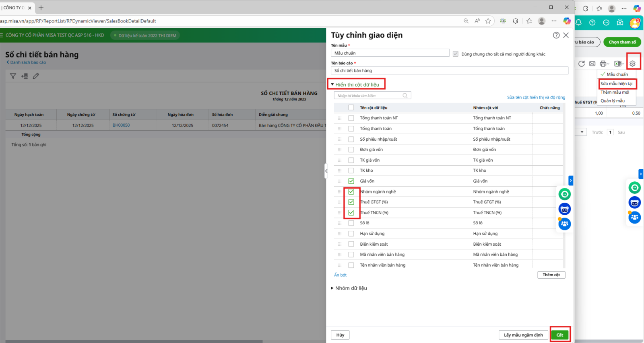The height and width of the screenshot is (343, 644).
Task: Open the print icon options
Action: [604, 64]
